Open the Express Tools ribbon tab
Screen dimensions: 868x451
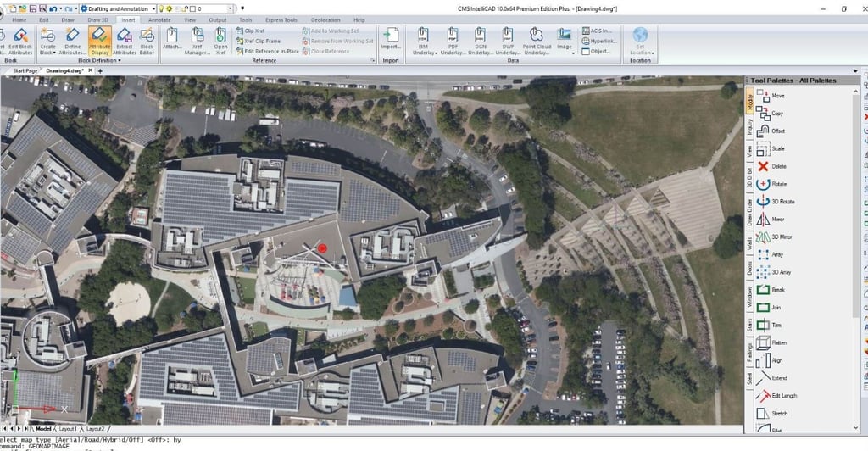(x=281, y=19)
